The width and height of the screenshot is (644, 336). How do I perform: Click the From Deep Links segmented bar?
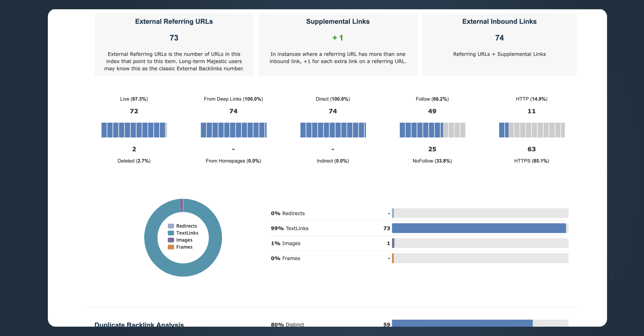[234, 130]
